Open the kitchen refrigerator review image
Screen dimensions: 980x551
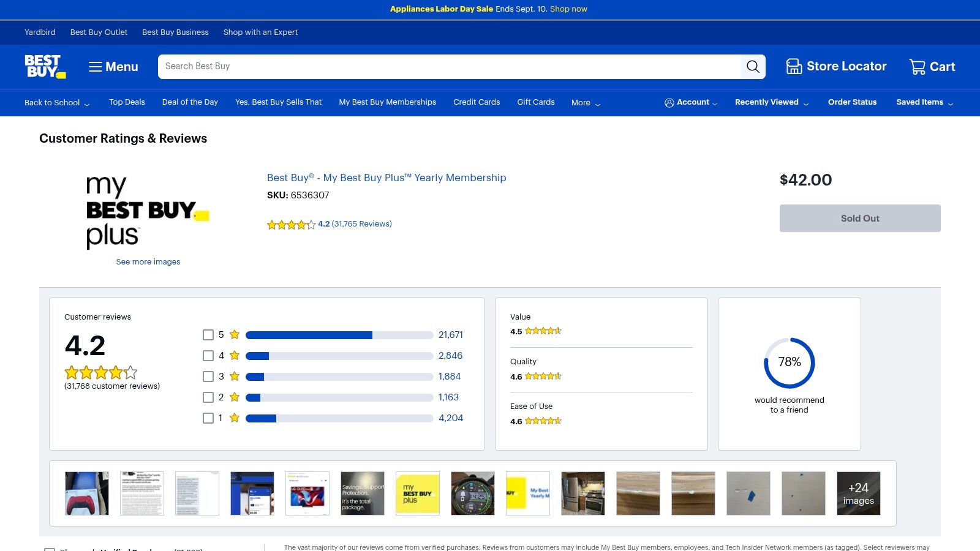tap(583, 493)
